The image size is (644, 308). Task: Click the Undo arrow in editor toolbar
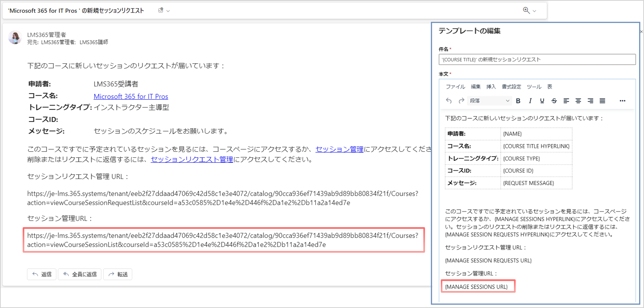click(x=449, y=101)
